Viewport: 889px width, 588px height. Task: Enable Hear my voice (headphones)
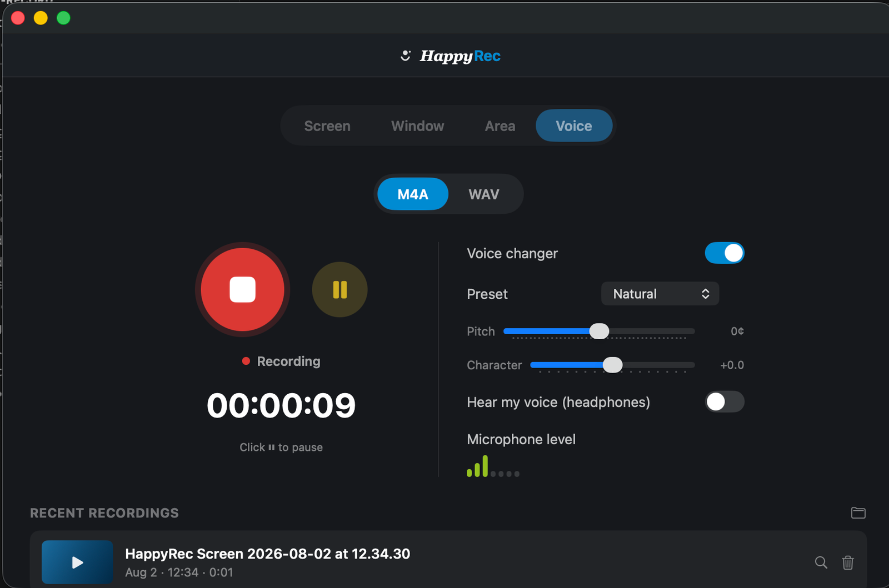[724, 401]
